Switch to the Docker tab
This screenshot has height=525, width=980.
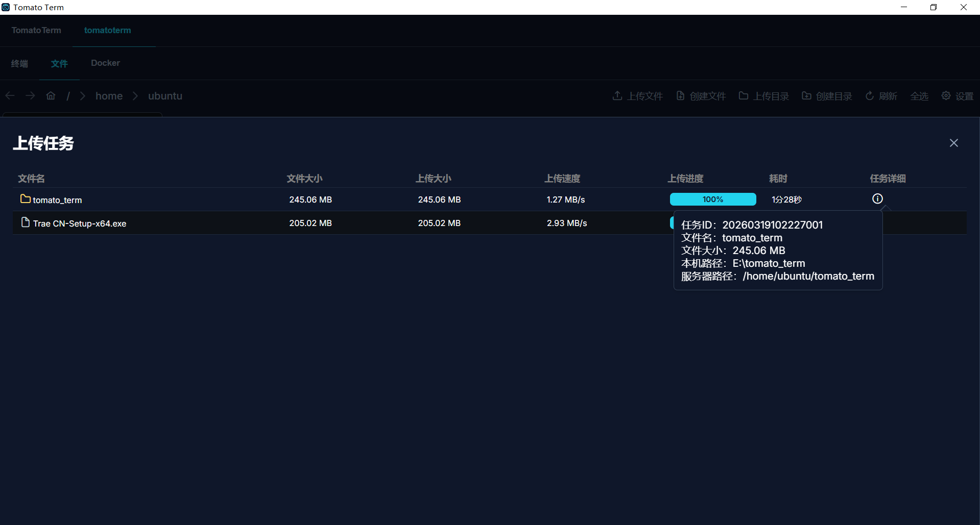coord(105,63)
